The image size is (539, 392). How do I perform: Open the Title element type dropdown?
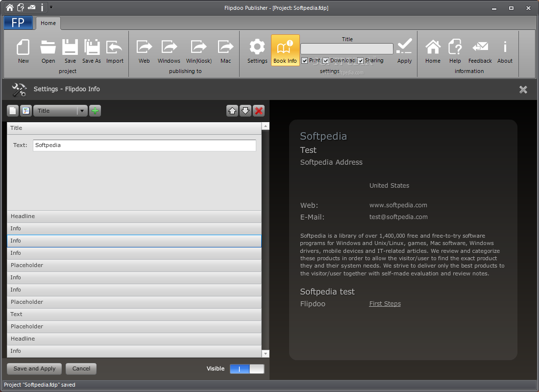pos(60,111)
